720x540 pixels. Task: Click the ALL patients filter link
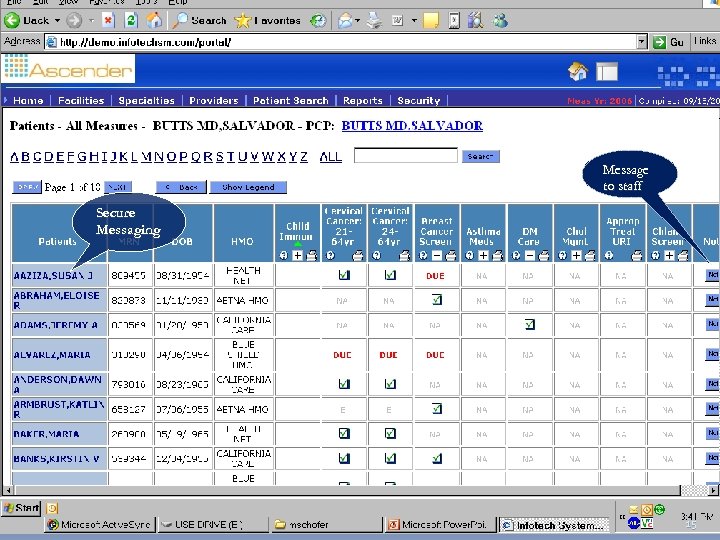(331, 157)
